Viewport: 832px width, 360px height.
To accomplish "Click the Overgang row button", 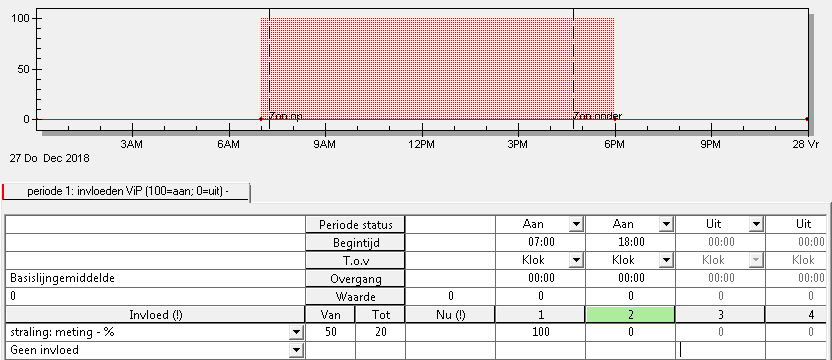I will pos(355,278).
